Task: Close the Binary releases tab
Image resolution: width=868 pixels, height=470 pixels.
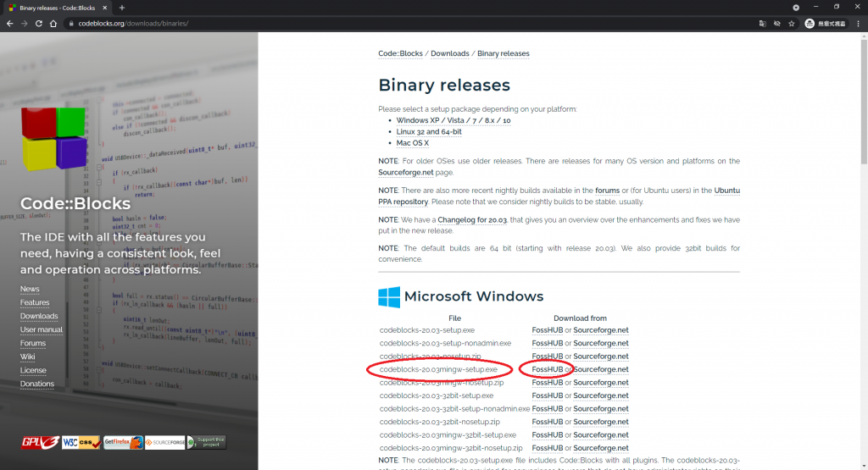Action: click(104, 8)
